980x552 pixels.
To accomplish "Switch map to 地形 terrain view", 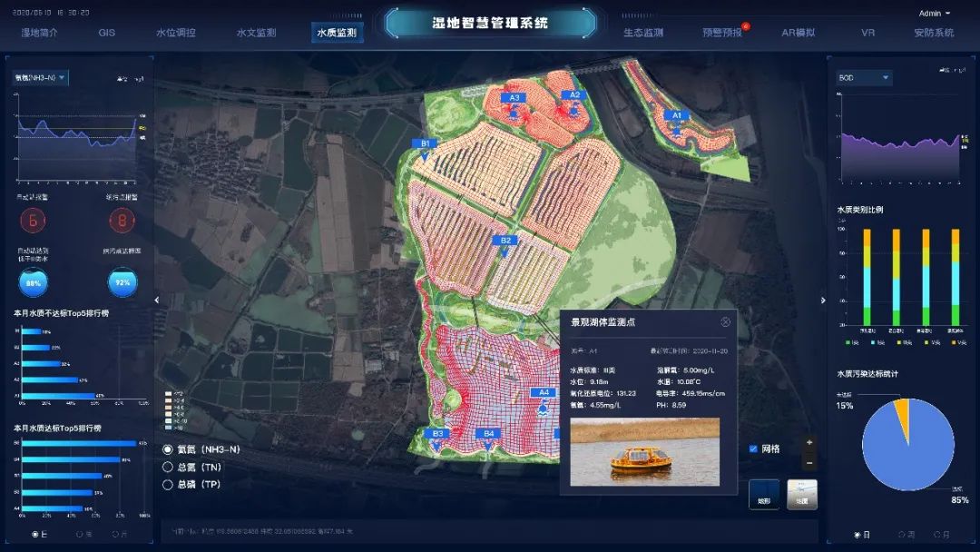I will [763, 495].
